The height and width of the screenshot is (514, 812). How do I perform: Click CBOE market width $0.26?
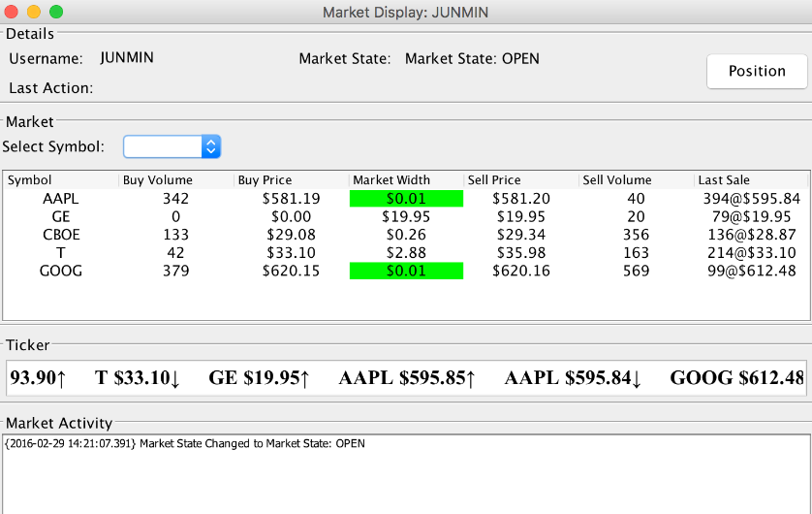tap(406, 235)
